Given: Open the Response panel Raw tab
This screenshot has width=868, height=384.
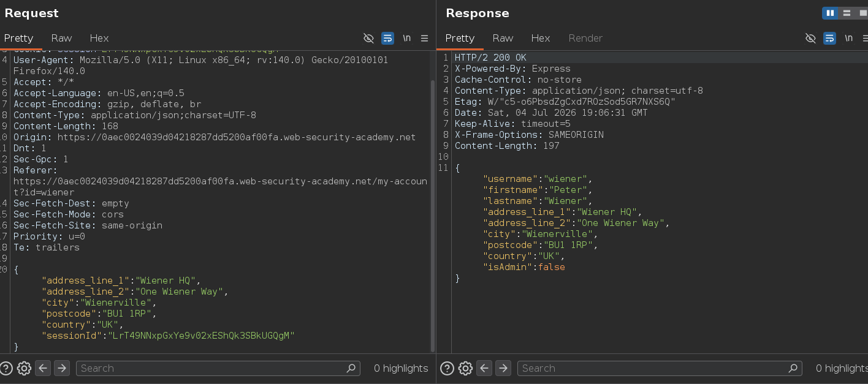Looking at the screenshot, I should [x=503, y=38].
